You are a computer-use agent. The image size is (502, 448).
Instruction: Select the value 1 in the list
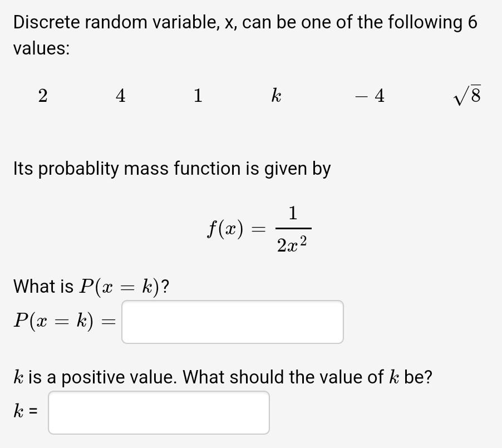tap(198, 96)
